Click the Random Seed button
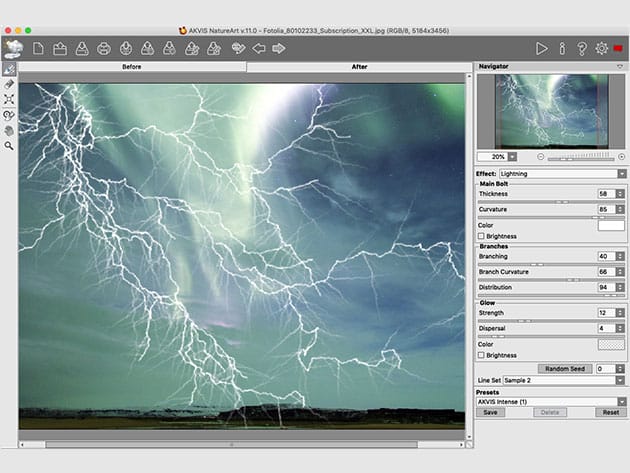Viewport: 630px width, 473px height. coord(565,368)
